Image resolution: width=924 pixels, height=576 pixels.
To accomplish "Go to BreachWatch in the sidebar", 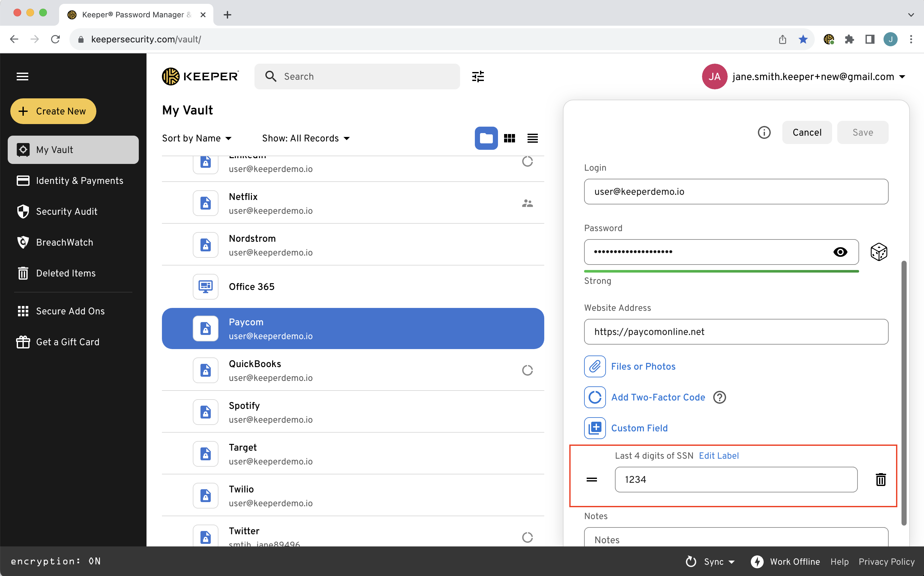I will click(64, 242).
